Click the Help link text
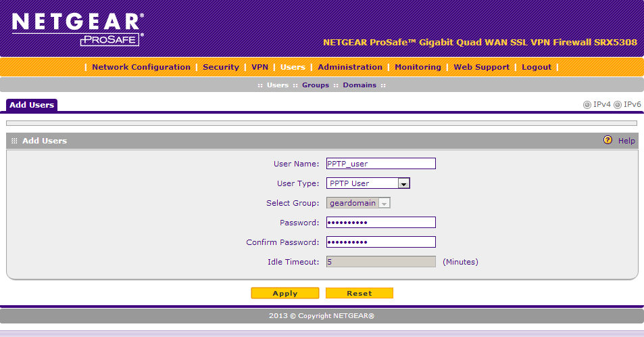 626,141
